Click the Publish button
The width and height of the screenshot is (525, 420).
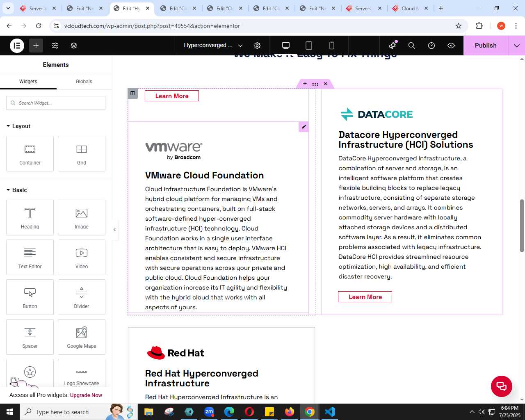486,46
